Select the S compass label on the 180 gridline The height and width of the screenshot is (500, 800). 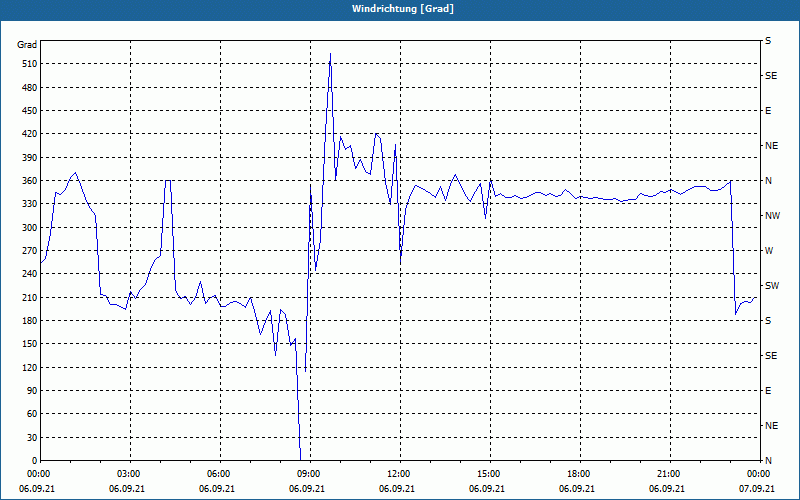768,321
